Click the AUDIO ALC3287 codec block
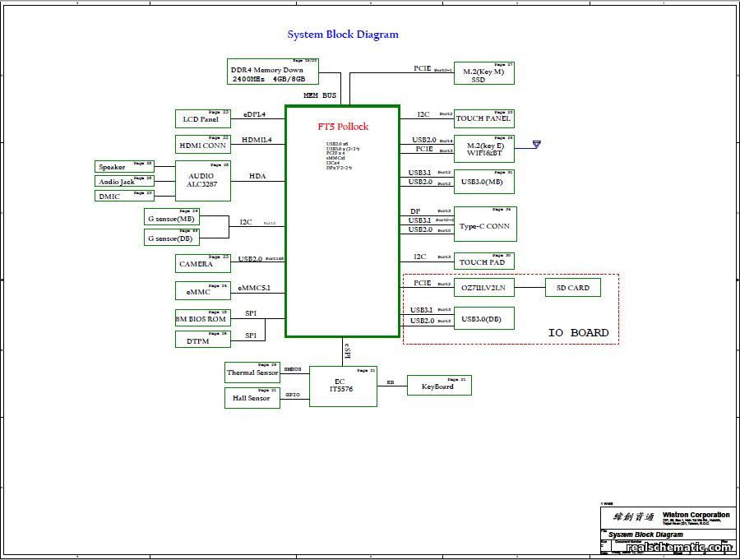The image size is (740, 560). (x=202, y=181)
